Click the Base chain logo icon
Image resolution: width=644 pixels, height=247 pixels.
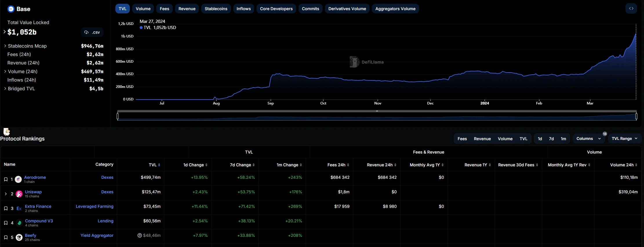11,9
